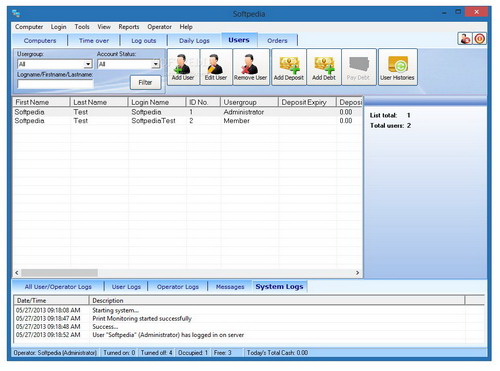Viewport: 500px width, 371px height.
Task: Open the Operator Logs tab
Action: [x=178, y=287]
